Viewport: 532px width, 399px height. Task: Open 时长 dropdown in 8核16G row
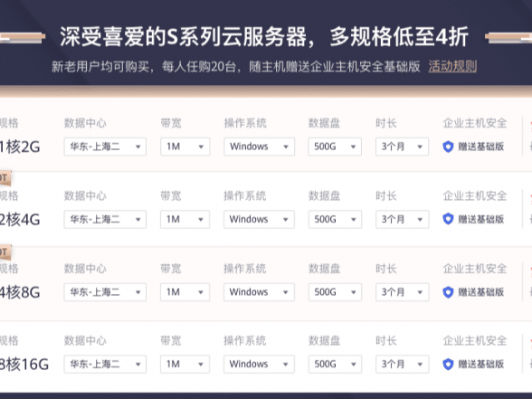[402, 364]
